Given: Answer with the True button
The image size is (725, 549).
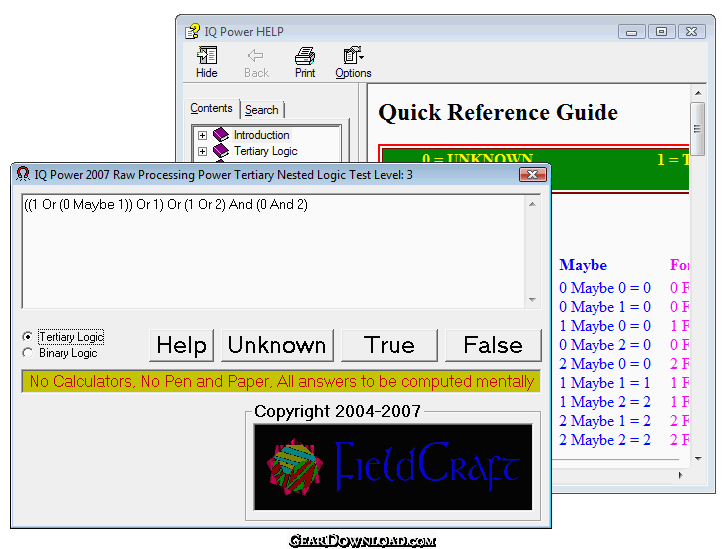Looking at the screenshot, I should pyautogui.click(x=389, y=345).
